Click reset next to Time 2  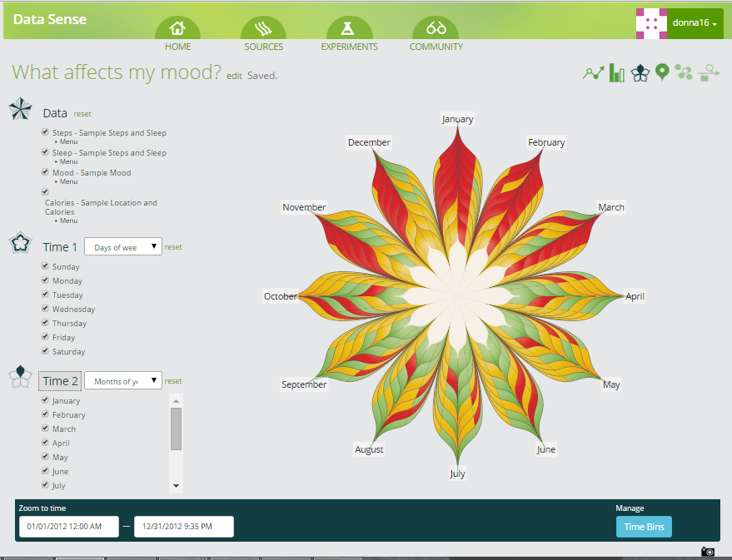coord(173,381)
